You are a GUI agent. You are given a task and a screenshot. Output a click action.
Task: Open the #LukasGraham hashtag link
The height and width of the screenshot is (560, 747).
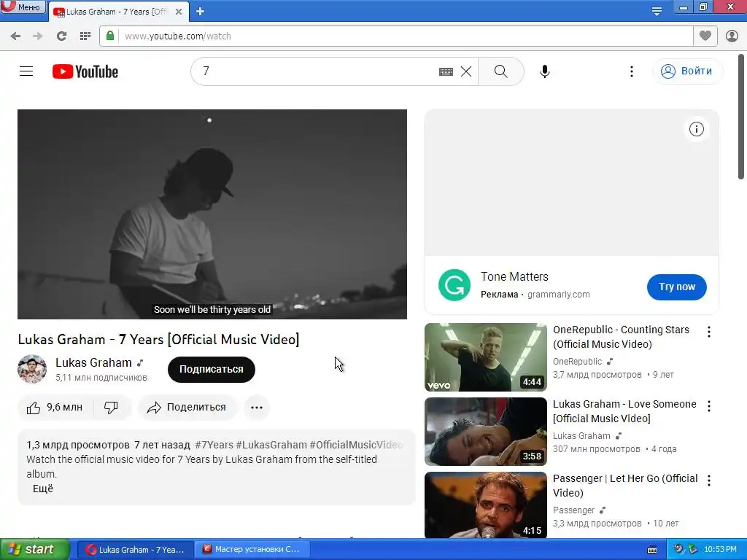[x=271, y=445]
